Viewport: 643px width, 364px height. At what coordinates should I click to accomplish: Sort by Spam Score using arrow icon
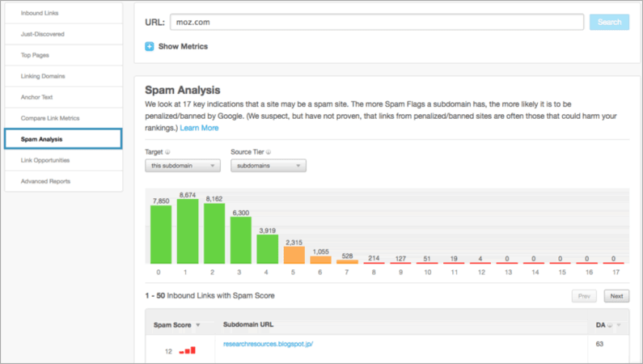click(x=198, y=325)
